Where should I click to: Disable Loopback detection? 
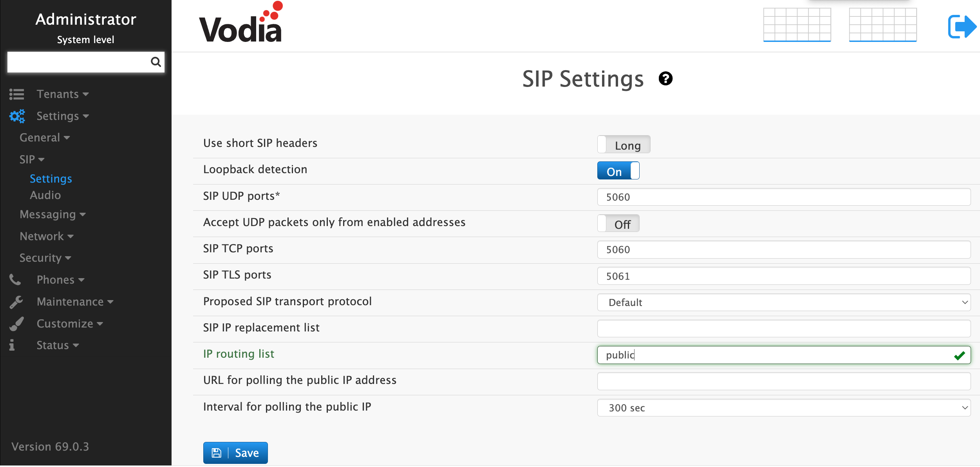coord(618,170)
